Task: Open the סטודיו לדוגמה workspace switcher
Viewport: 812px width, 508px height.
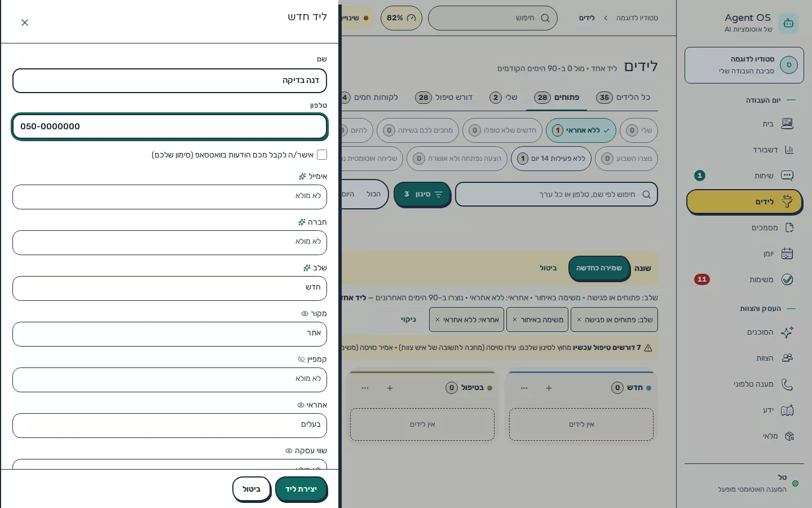Action: pos(744,65)
